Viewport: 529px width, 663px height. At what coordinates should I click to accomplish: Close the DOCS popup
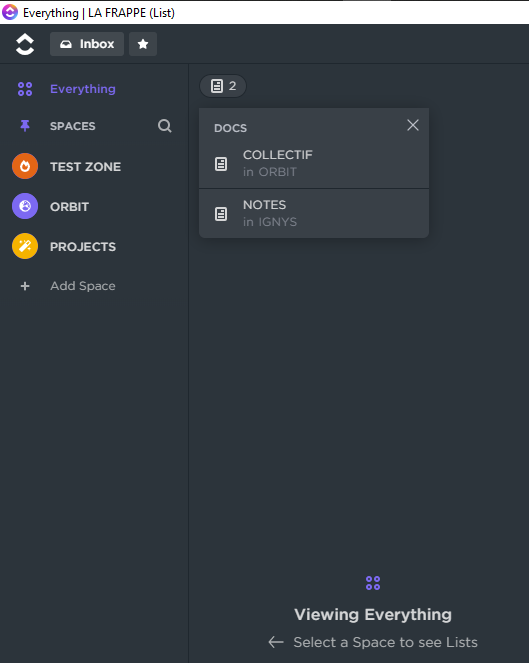tap(413, 125)
